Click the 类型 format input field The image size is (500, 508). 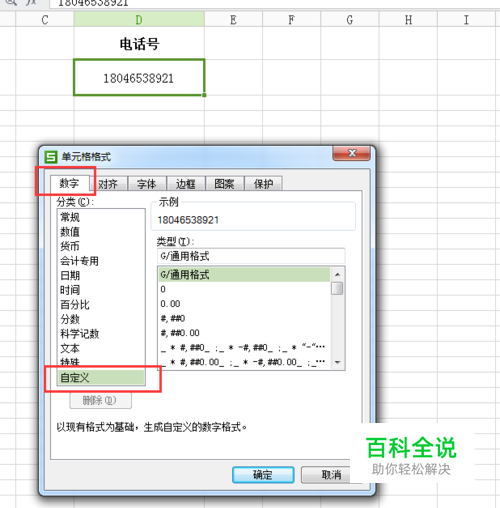(x=251, y=256)
